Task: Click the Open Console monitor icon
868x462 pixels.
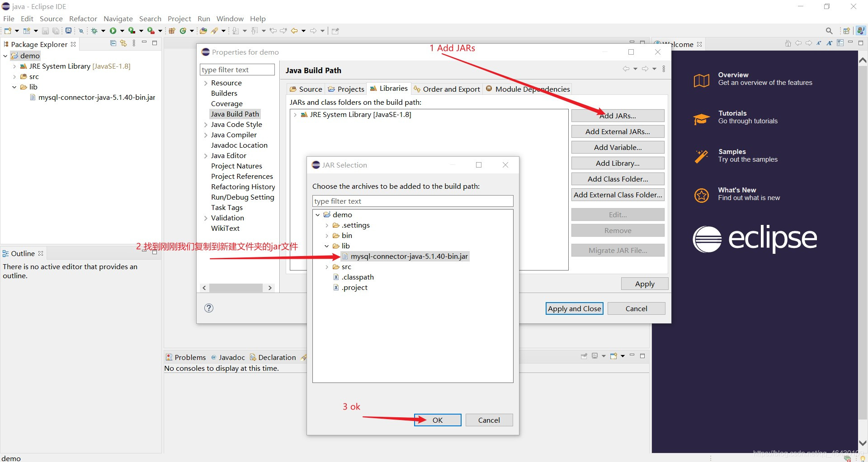Action: [x=68, y=31]
